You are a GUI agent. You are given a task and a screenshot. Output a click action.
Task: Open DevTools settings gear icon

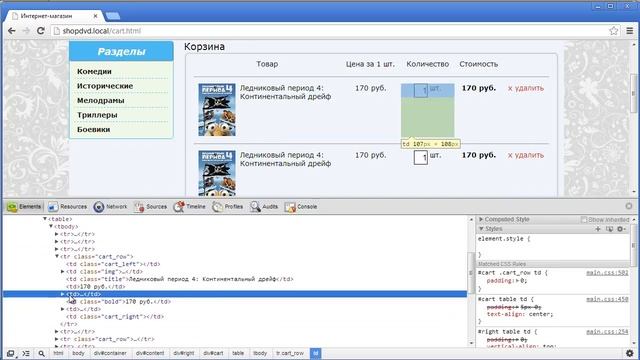coord(630,353)
